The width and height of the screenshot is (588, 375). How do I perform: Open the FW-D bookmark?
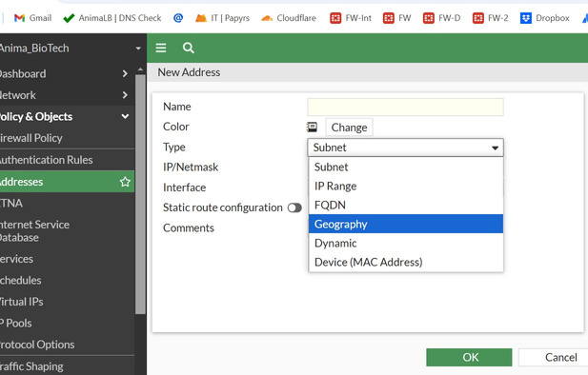click(x=441, y=17)
